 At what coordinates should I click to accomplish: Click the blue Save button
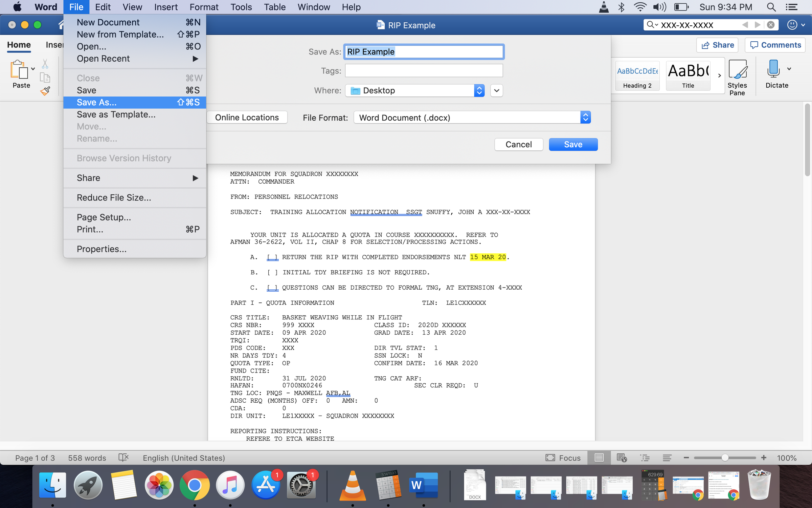pyautogui.click(x=573, y=144)
